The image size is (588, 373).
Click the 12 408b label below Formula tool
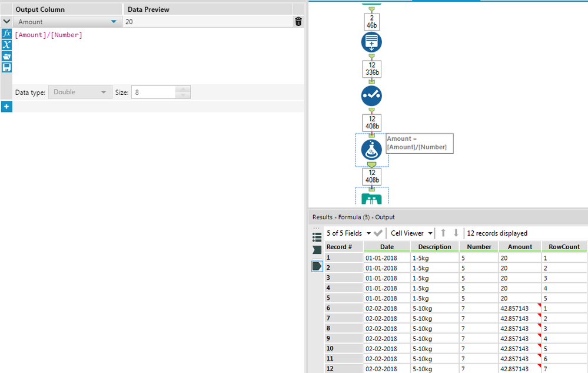click(371, 176)
